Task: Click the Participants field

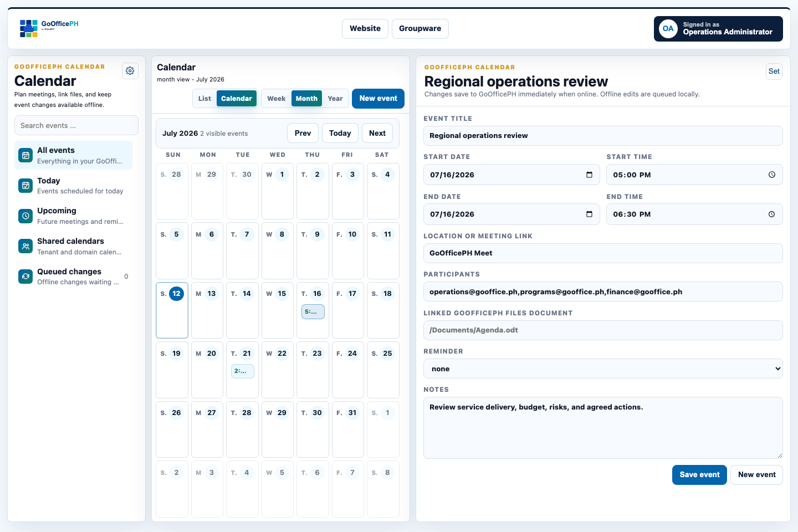Action: tap(603, 291)
